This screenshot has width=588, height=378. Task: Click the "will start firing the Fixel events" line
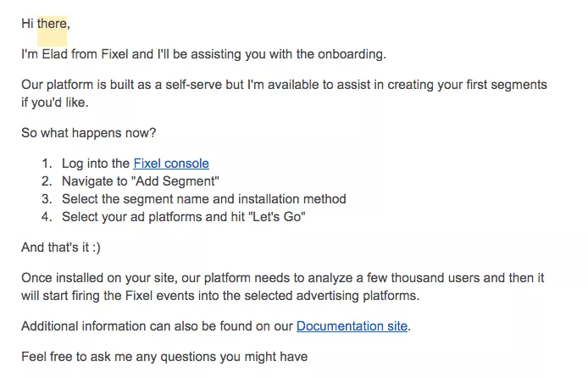[x=220, y=296]
